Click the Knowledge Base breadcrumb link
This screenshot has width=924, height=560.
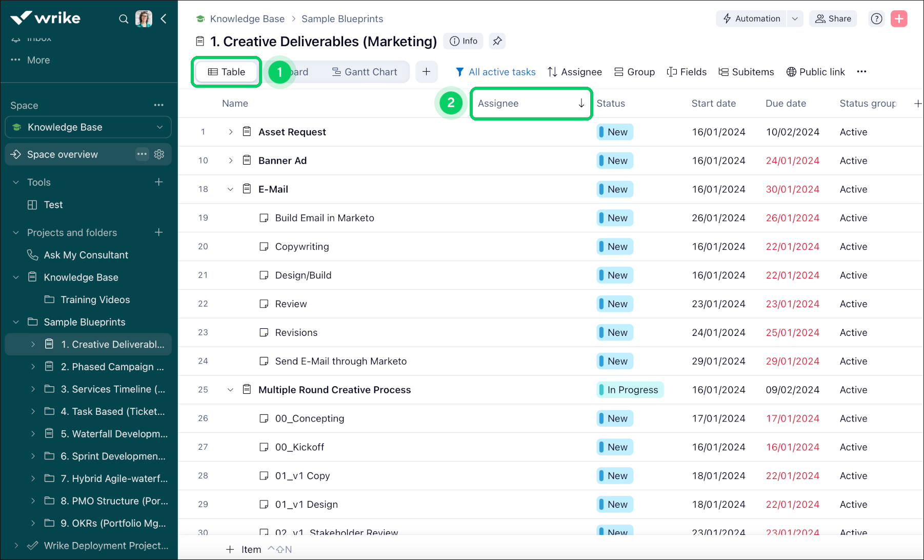247,18
